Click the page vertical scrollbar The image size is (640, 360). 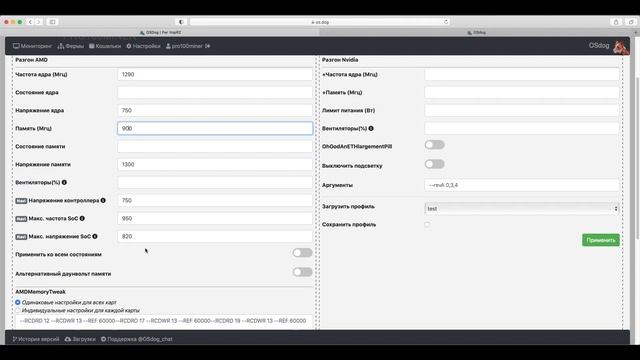pos(638,157)
